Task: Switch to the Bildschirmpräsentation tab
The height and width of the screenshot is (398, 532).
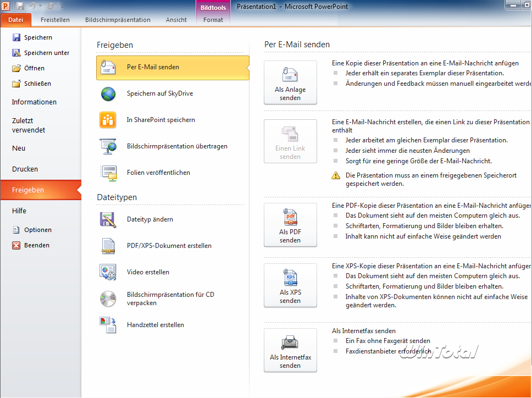Action: pos(118,20)
